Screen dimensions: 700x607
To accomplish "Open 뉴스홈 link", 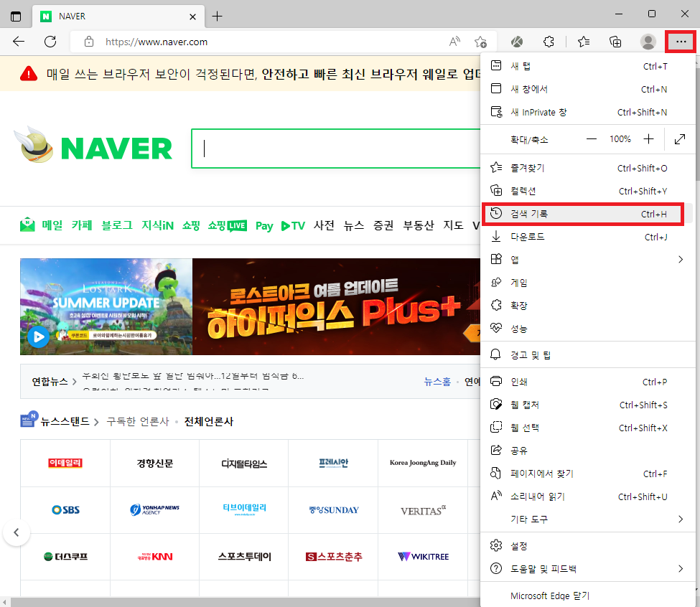I will pyautogui.click(x=437, y=381).
